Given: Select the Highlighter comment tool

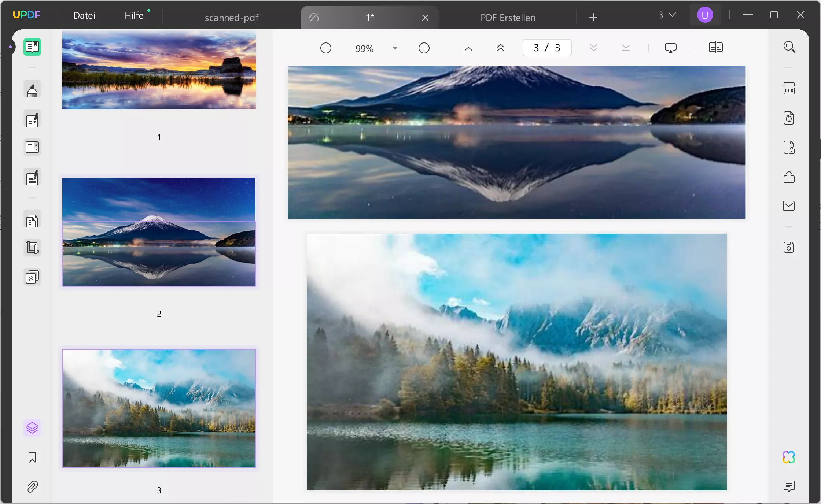Looking at the screenshot, I should (32, 90).
